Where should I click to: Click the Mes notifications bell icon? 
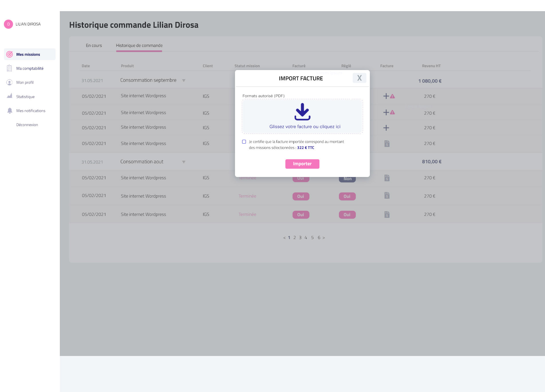pyautogui.click(x=9, y=111)
